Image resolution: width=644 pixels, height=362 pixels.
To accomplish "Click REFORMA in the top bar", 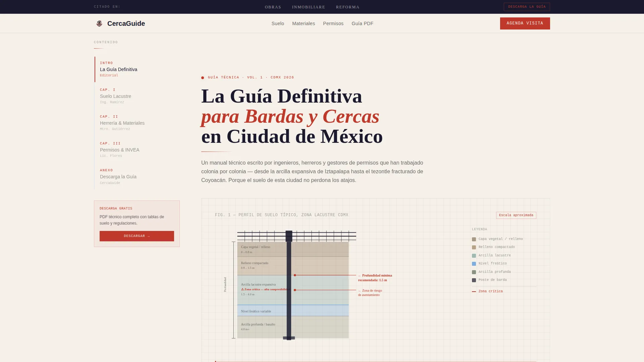I will pos(347,7).
